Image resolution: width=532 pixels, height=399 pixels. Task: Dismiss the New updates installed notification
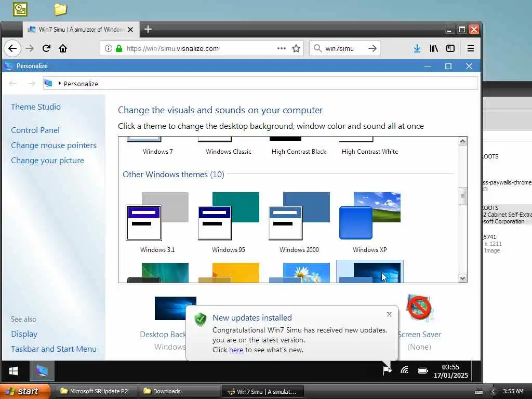pos(389,314)
